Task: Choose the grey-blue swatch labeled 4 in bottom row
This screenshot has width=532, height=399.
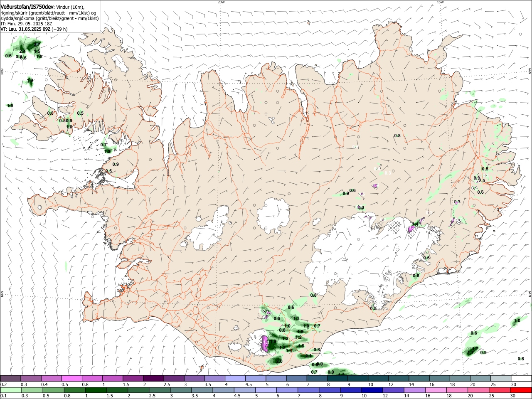Action: pos(224,390)
